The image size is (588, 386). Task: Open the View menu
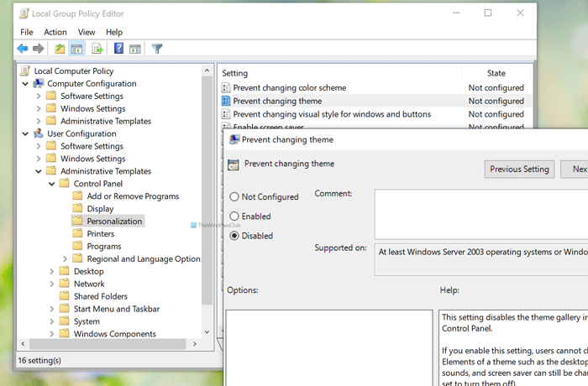87,32
